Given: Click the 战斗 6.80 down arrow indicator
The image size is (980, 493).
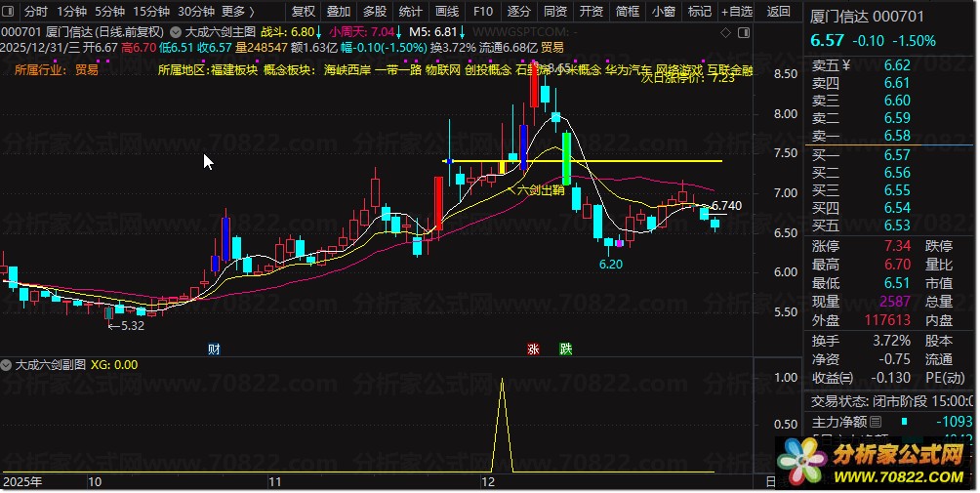Looking at the screenshot, I should click(318, 32).
